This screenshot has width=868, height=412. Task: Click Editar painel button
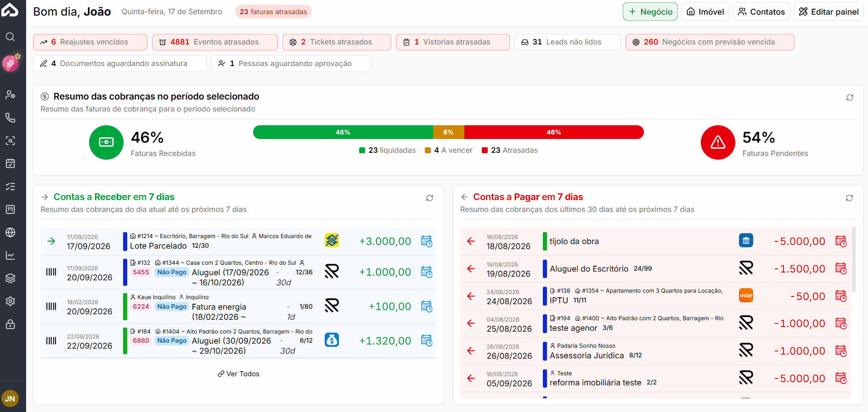coord(829,11)
